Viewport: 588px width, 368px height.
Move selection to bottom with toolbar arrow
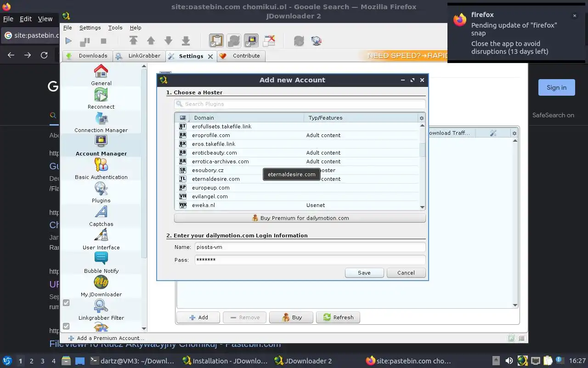[186, 41]
